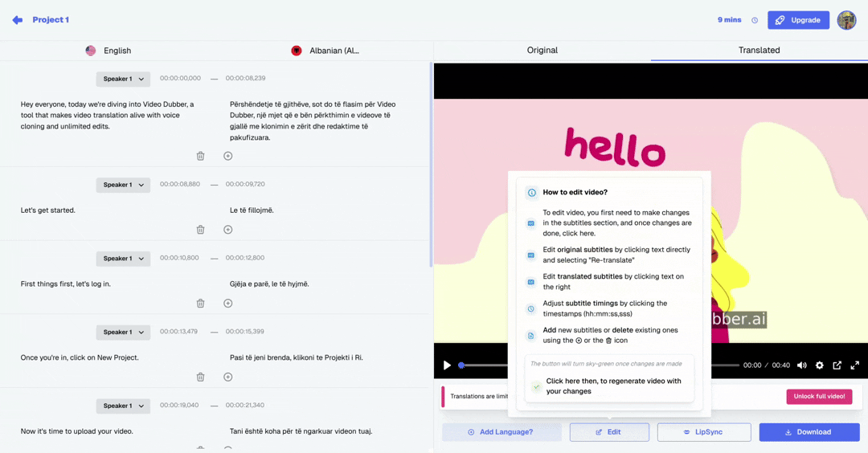Edit end timestamp 00:00:15,399

[x=244, y=332]
